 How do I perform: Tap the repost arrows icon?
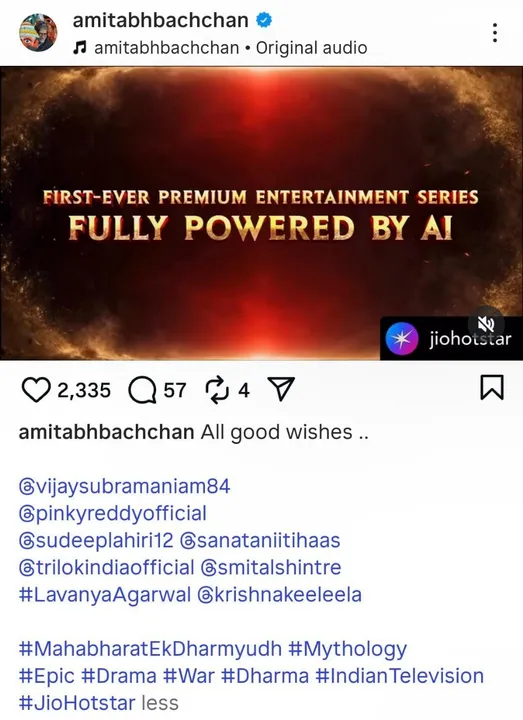coord(217,390)
